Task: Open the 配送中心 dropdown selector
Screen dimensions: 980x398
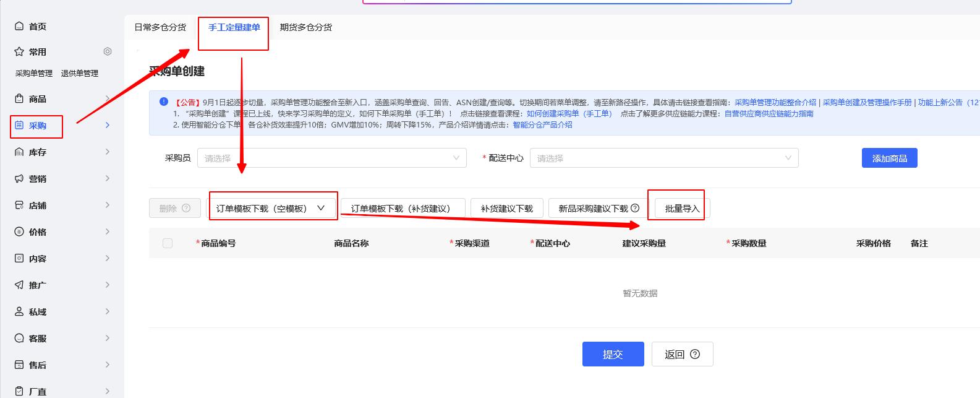Action: [663, 158]
